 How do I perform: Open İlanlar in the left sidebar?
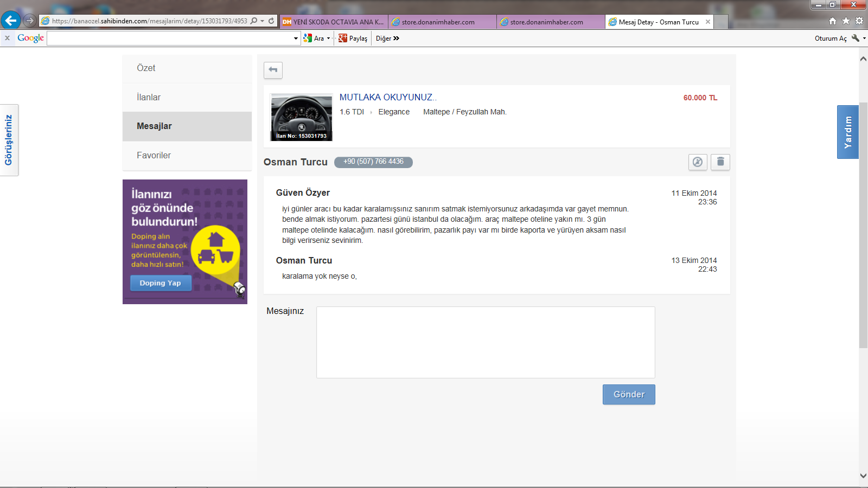149,98
